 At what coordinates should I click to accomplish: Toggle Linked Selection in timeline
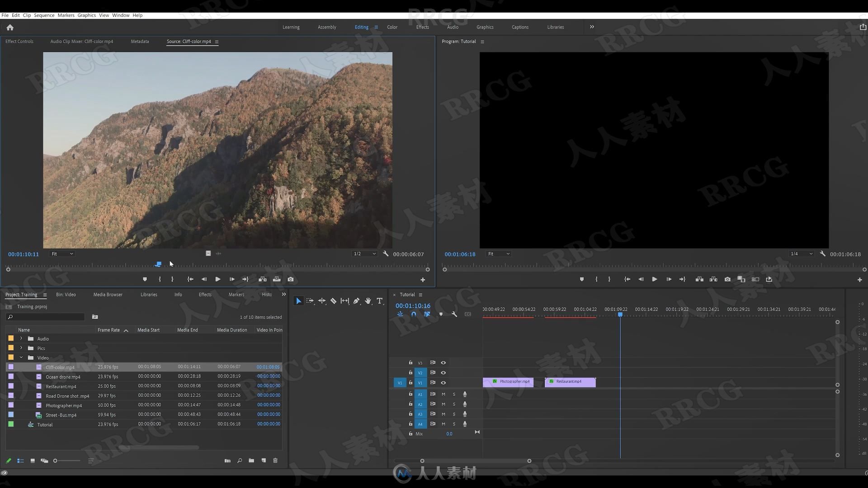pos(427,314)
